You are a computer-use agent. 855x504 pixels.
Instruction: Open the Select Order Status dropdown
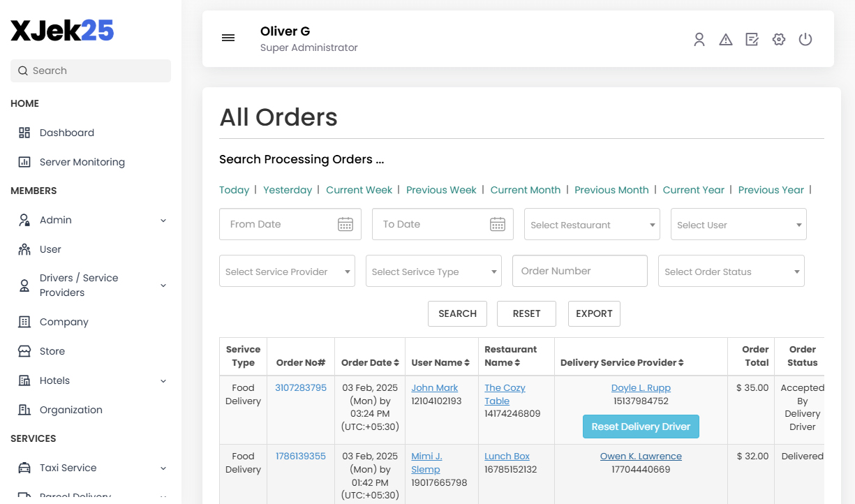(731, 271)
